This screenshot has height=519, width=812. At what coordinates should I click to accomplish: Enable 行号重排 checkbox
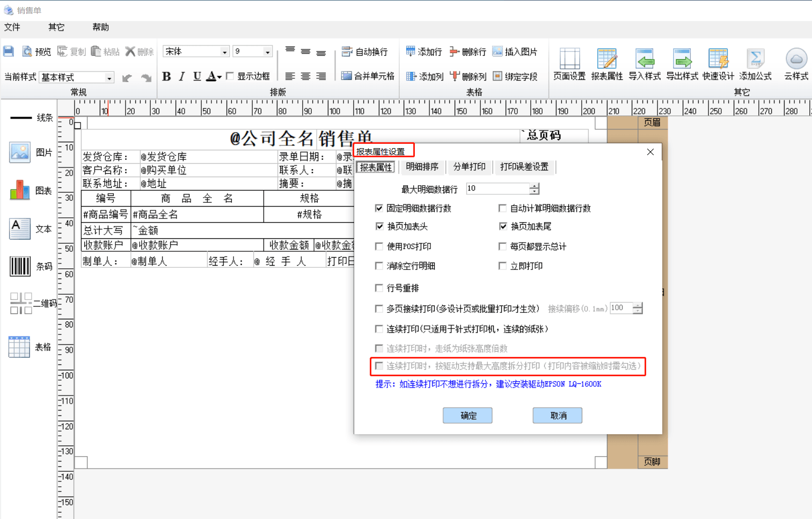(379, 288)
